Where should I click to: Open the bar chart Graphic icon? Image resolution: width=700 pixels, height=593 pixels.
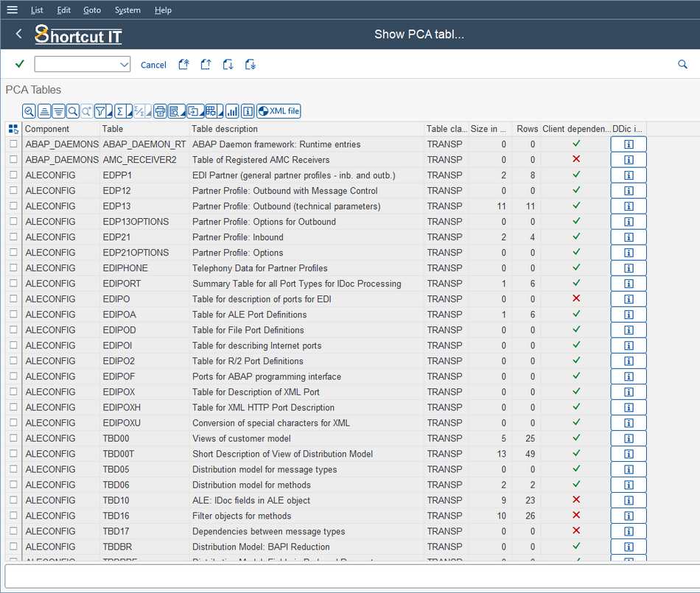click(232, 110)
